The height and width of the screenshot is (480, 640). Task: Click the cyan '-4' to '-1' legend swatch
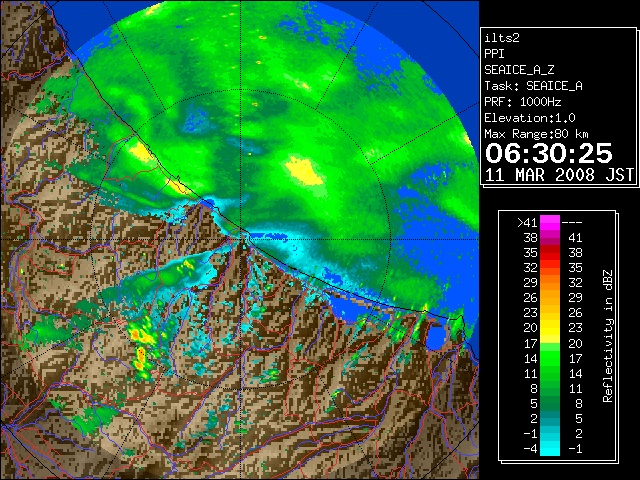[550, 448]
